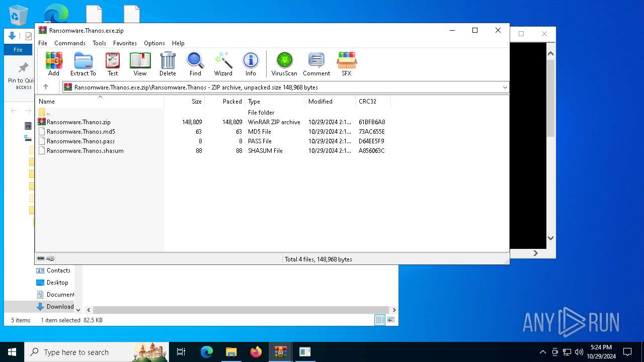This screenshot has height=362, width=644.
Task: Launch Firefox from taskbar
Action: click(x=256, y=352)
